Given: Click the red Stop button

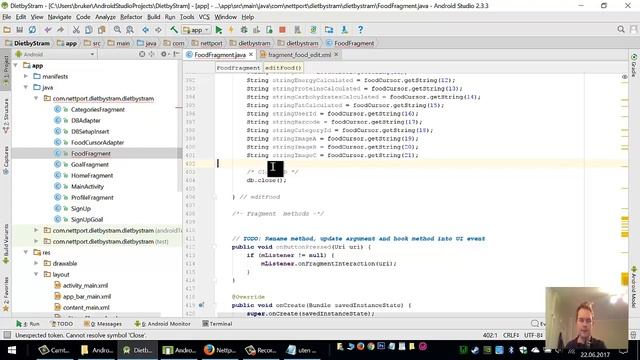Looking at the screenshot, I should click(x=282, y=30).
